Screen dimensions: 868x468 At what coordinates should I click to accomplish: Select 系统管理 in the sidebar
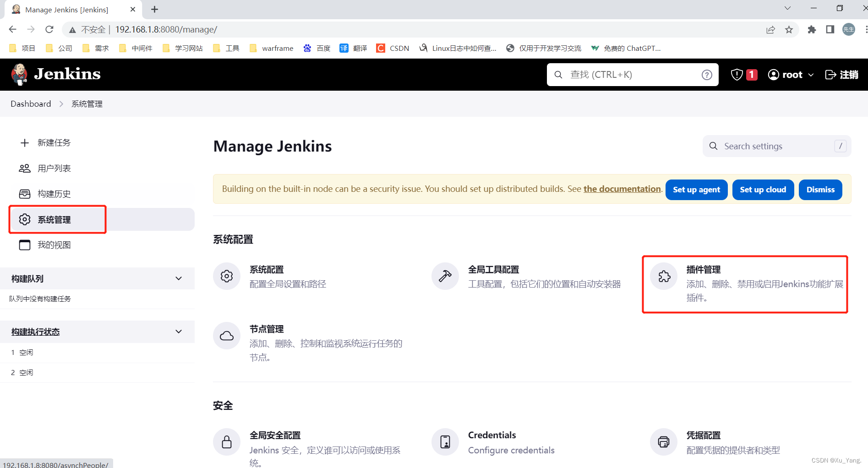click(x=102, y=219)
